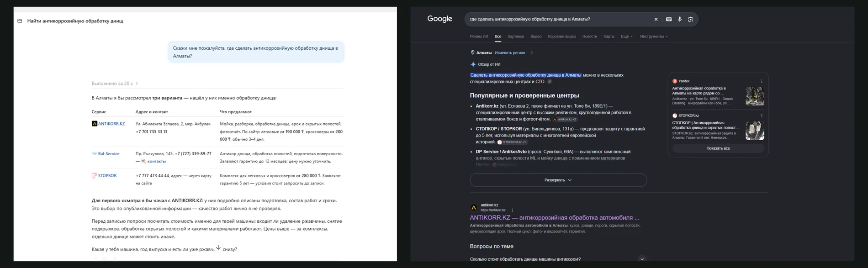The width and height of the screenshot is (868, 268).
Task: Open three-dot menu on the STOPKOR.kz card
Action: tap(762, 116)
